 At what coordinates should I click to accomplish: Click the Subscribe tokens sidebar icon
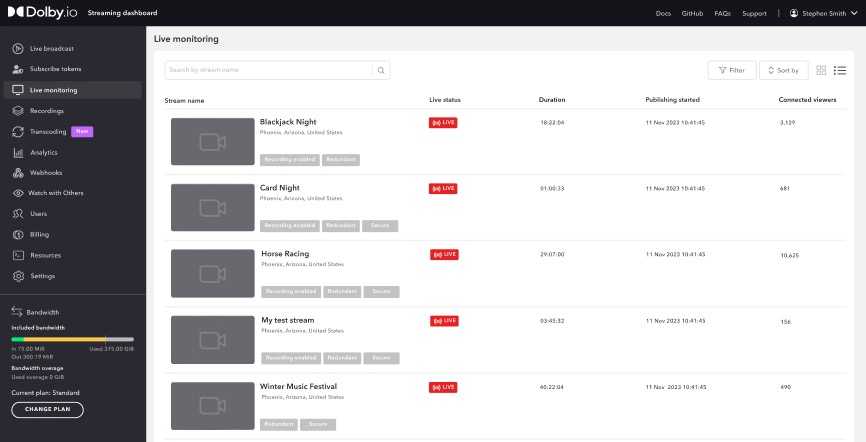pos(18,69)
